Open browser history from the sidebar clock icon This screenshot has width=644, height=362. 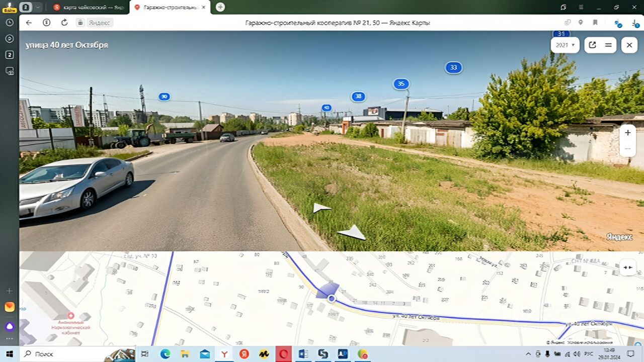pyautogui.click(x=10, y=23)
